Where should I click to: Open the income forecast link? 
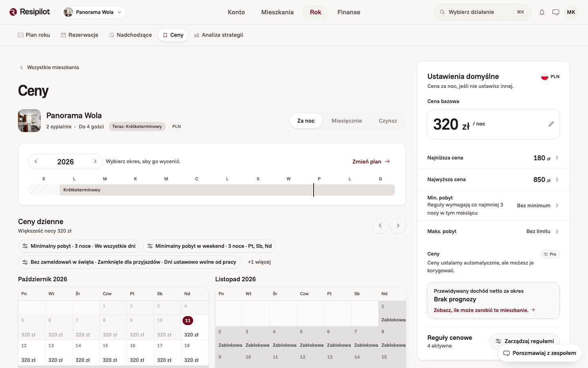(484, 310)
